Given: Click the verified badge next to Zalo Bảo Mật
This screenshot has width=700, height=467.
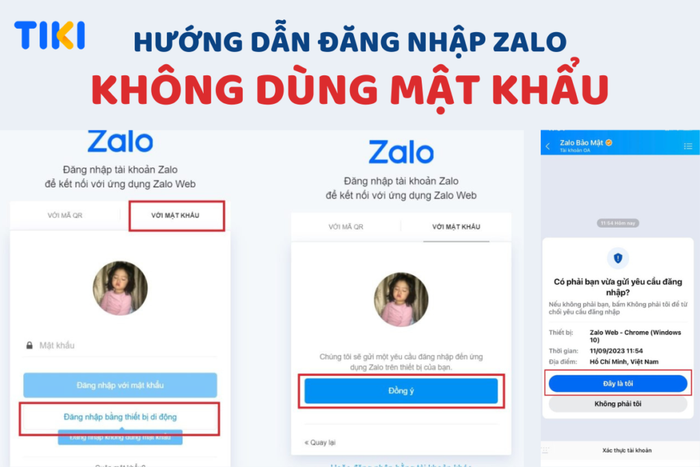Looking at the screenshot, I should click(x=609, y=142).
